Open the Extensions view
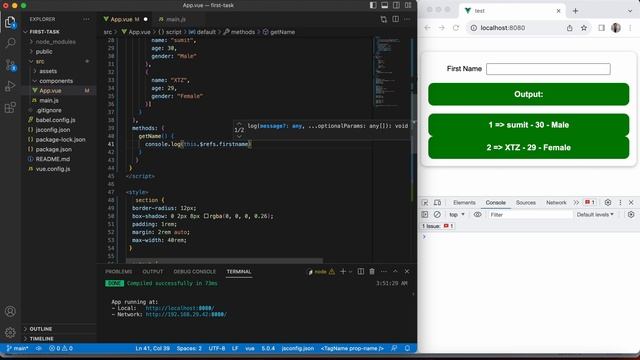Image resolution: width=640 pixels, height=360 pixels. tap(10, 107)
